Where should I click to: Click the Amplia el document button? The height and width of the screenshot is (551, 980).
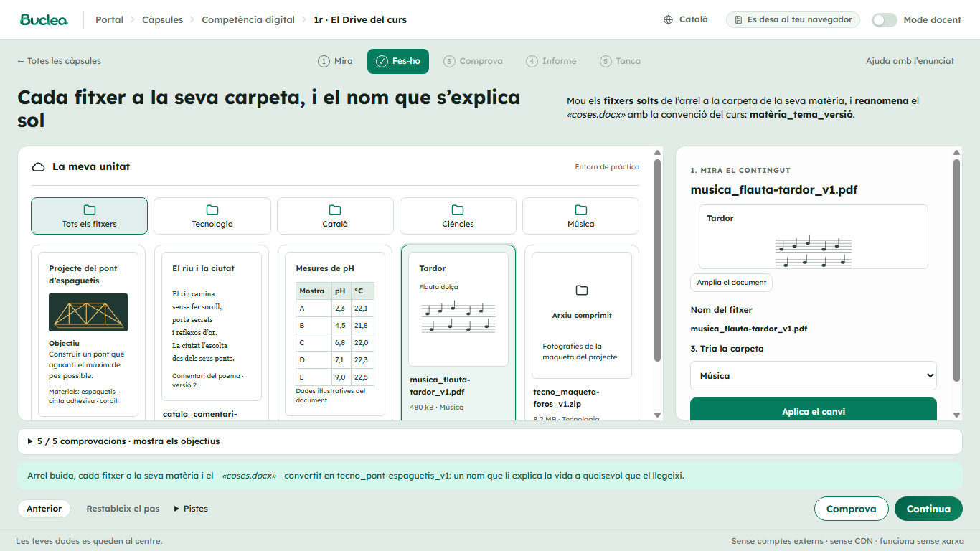tap(732, 283)
